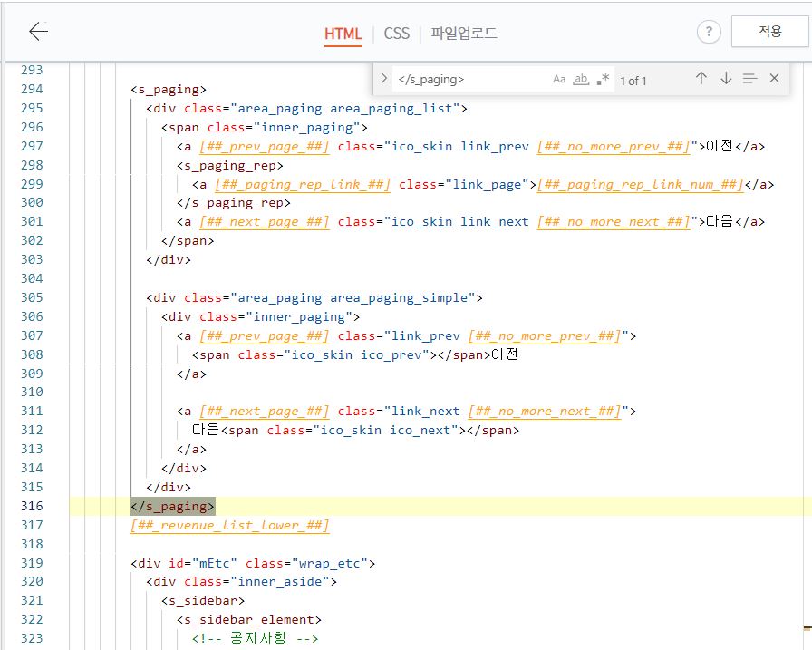Click the <s_sidebar> tag
The image size is (812, 650).
[203, 601]
